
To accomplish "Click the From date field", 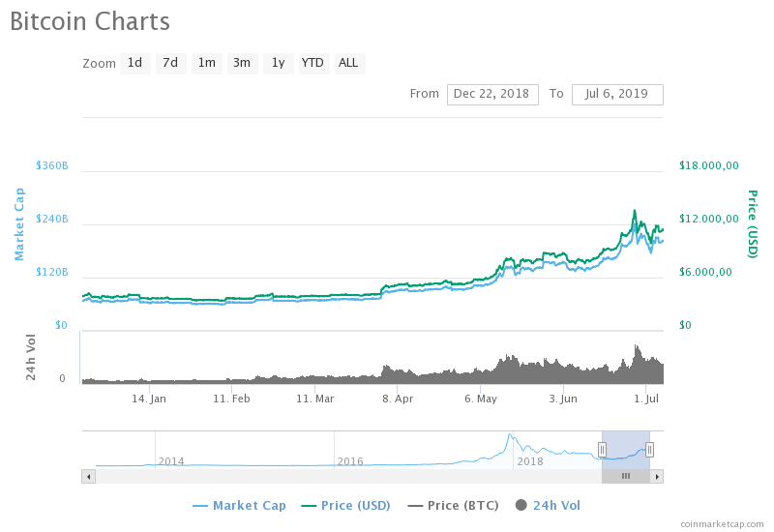I will click(492, 94).
